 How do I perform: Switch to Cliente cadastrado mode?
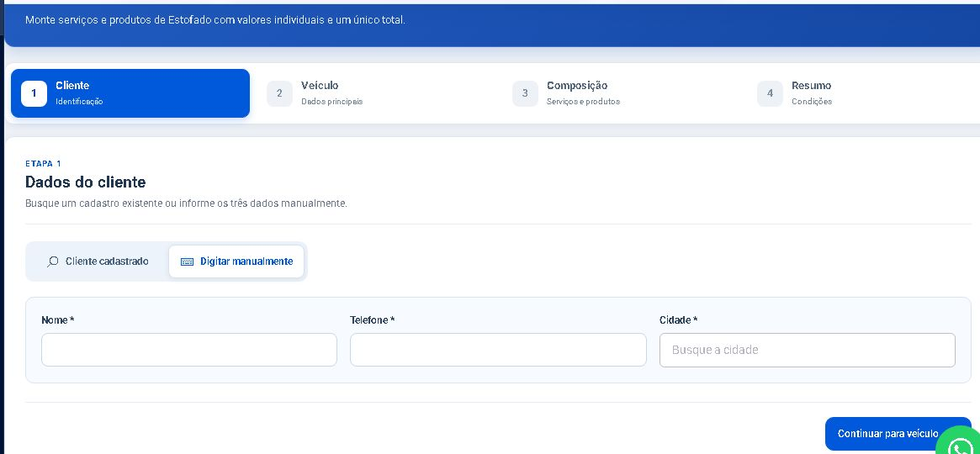pyautogui.click(x=98, y=261)
